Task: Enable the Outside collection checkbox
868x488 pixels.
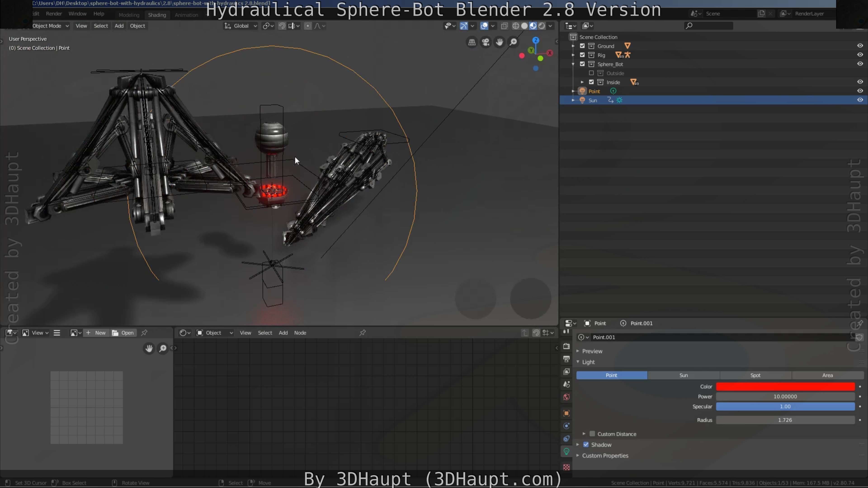Action: (591, 73)
